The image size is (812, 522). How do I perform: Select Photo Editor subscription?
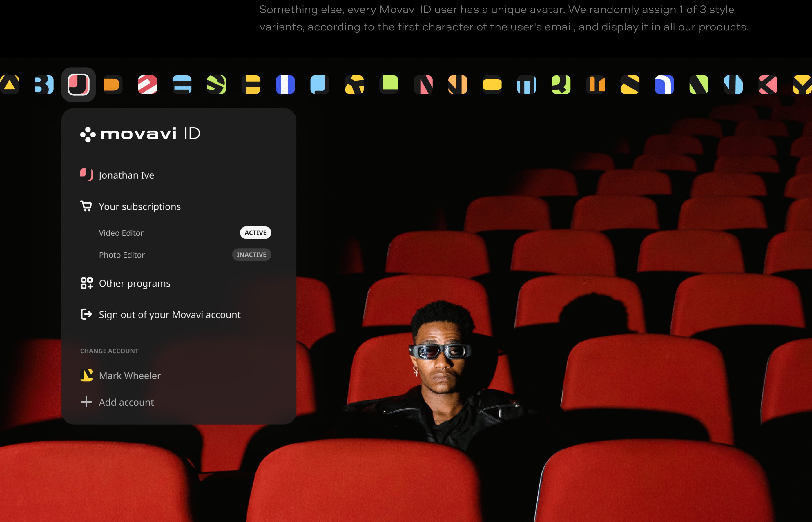pyautogui.click(x=122, y=255)
